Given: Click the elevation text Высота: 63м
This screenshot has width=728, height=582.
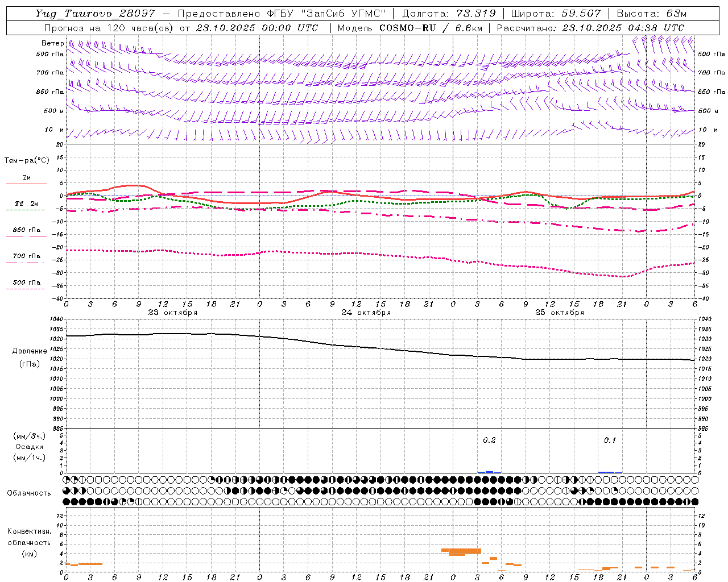Looking at the screenshot, I should 652,14.
